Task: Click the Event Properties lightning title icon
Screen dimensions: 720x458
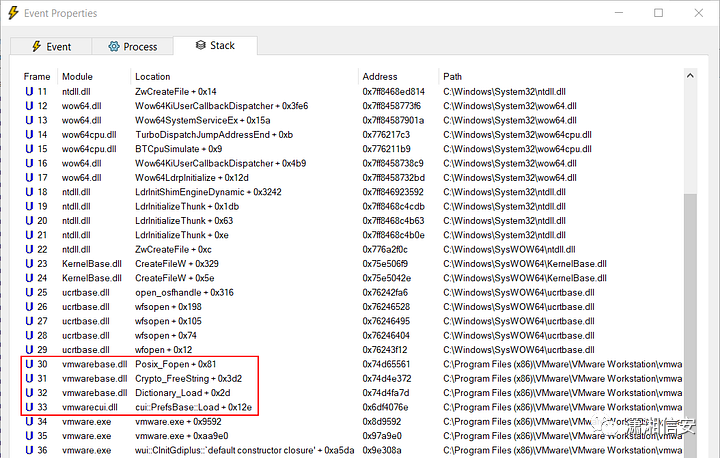Action: (13, 13)
